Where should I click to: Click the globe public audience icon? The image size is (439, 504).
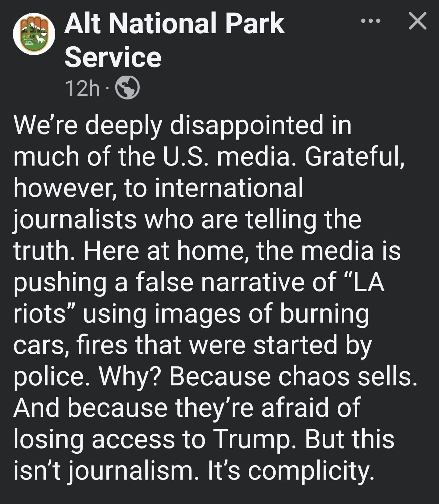tap(127, 88)
